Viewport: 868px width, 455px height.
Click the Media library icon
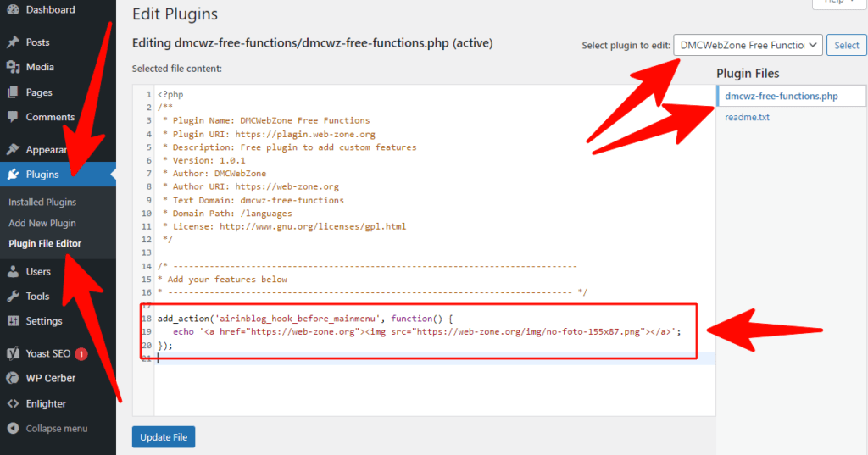coord(14,67)
